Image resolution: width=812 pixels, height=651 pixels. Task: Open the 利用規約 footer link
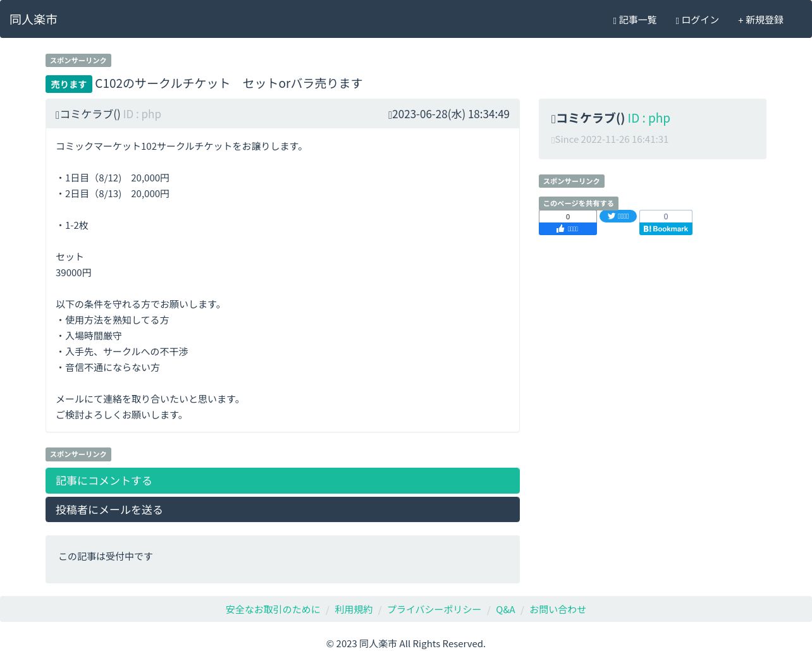point(354,609)
